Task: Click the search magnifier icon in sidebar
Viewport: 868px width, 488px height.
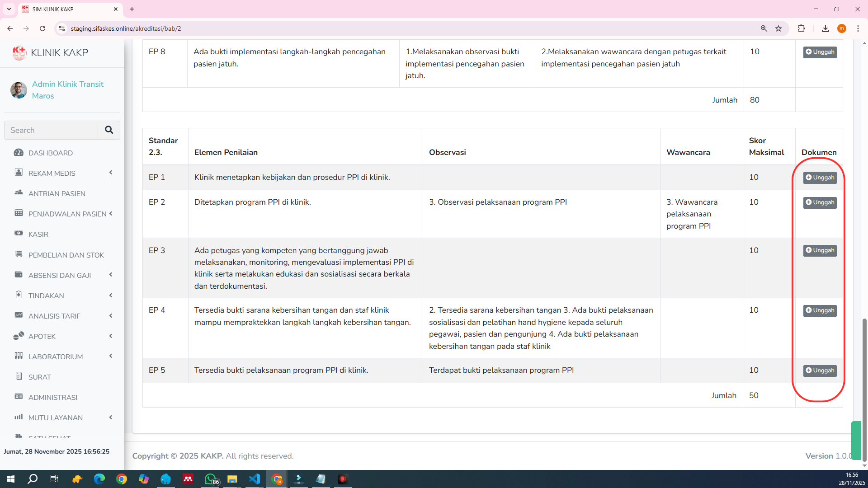Action: 109,130
